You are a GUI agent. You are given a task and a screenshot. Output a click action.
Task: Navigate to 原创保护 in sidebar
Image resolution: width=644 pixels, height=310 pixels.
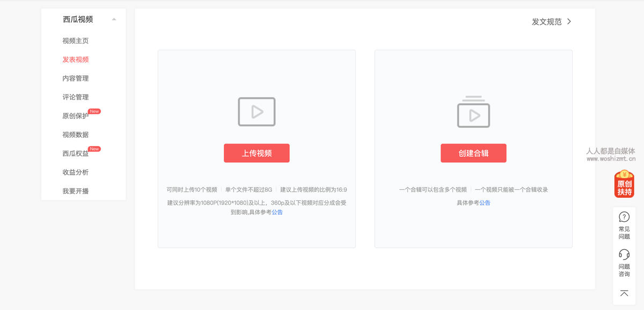coord(76,116)
